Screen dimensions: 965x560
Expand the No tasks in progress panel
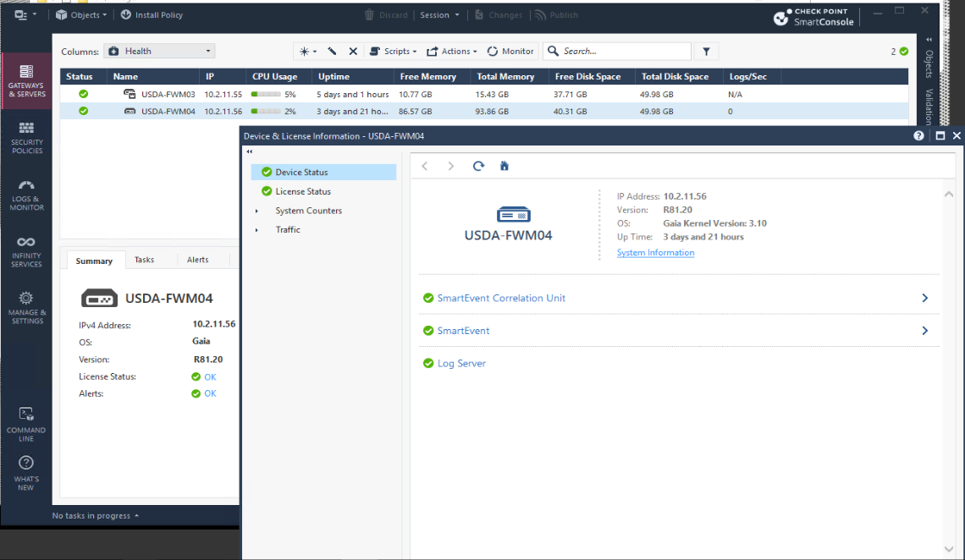(96, 516)
